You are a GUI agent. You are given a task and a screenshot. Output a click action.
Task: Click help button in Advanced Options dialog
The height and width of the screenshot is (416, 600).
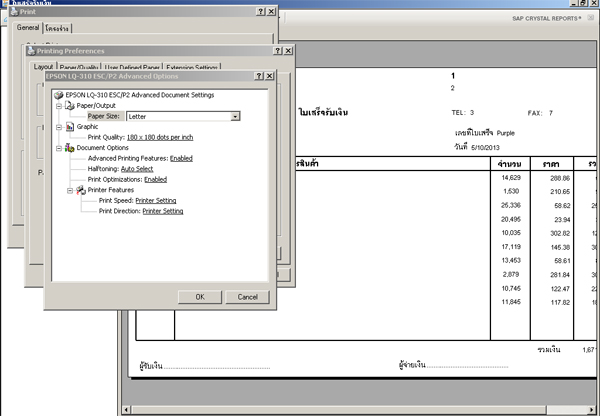tap(259, 76)
